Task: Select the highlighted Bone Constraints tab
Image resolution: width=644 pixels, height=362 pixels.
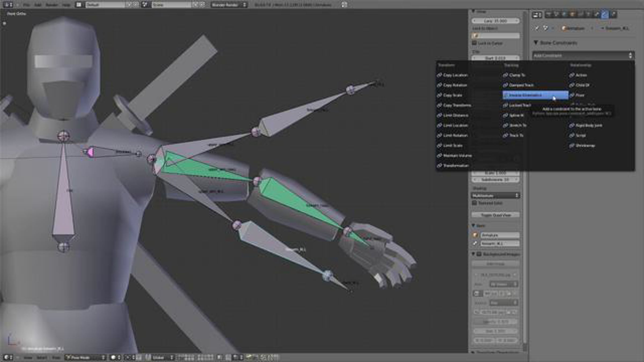Action: coord(605,15)
